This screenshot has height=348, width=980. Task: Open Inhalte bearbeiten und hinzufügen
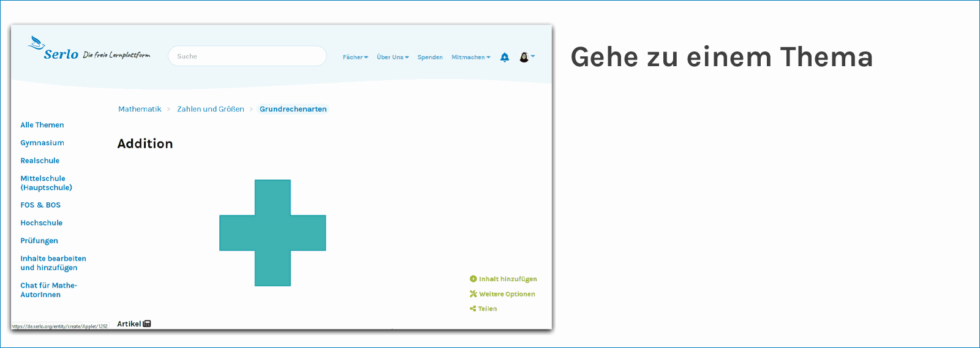pyautogui.click(x=53, y=263)
